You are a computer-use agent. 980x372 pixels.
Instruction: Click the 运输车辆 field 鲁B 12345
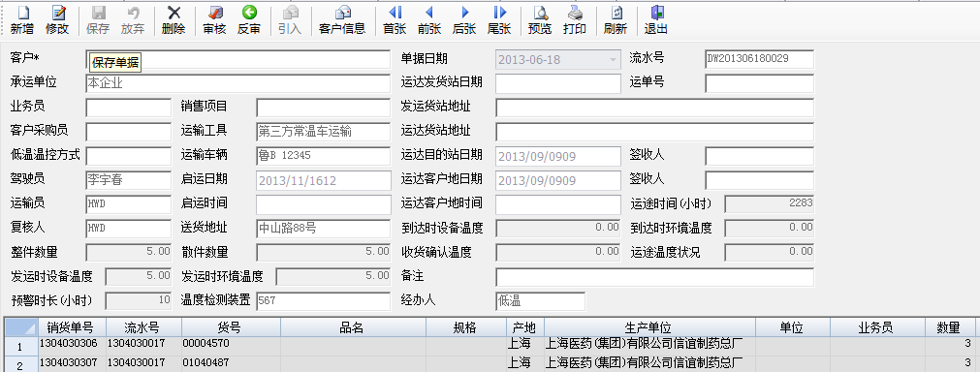(323, 155)
